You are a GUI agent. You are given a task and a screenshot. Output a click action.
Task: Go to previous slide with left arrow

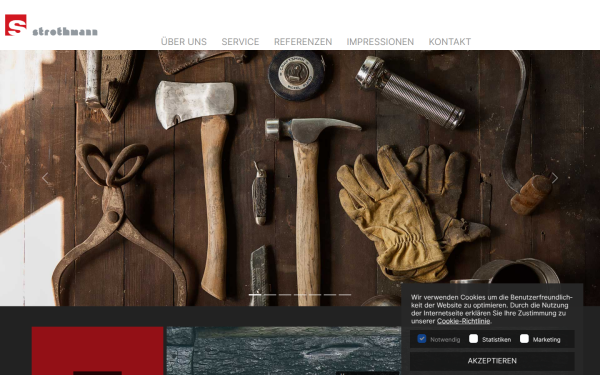point(45,178)
